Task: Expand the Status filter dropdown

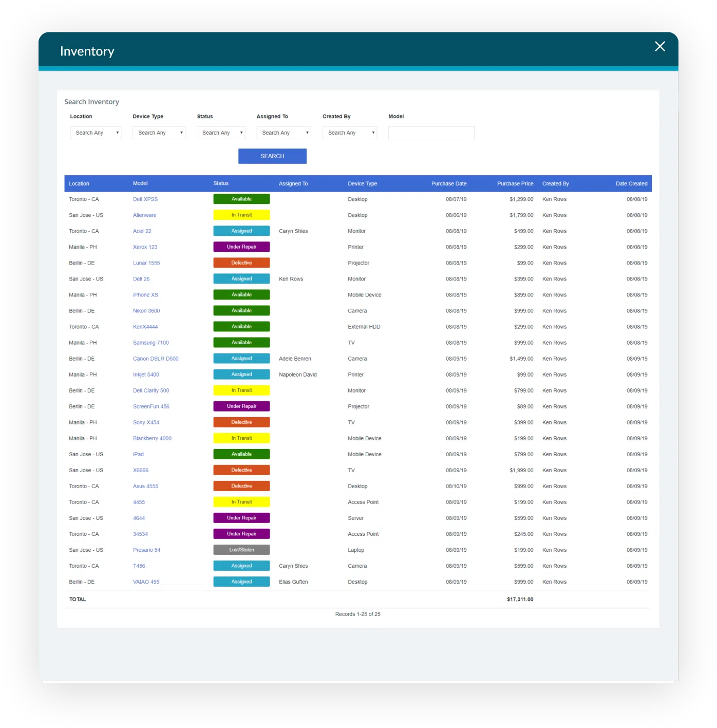Action: (220, 133)
